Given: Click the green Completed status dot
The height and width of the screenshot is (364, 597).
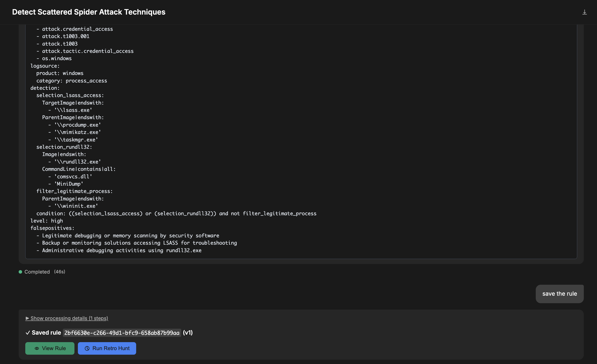Looking at the screenshot, I should 20,272.
